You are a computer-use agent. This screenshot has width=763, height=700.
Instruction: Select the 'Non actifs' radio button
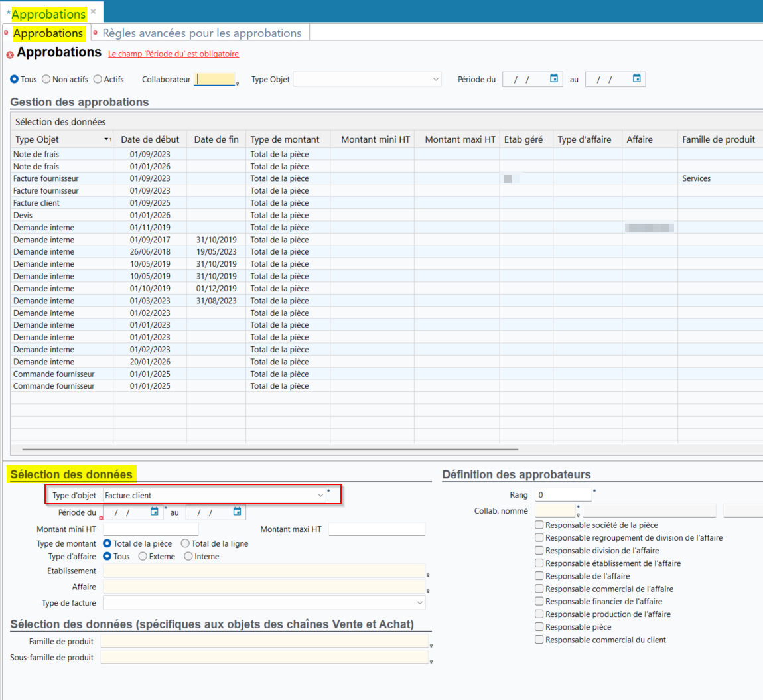click(46, 79)
